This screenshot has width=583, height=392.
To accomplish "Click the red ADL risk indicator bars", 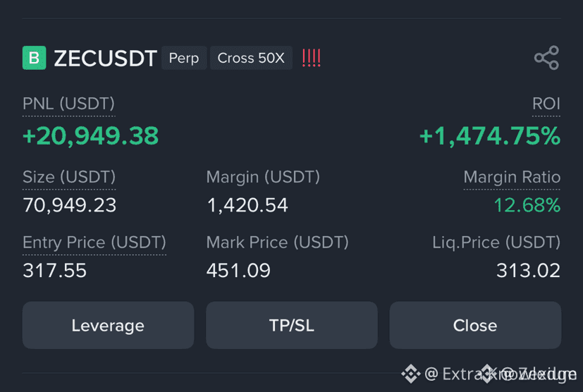I will pos(311,58).
